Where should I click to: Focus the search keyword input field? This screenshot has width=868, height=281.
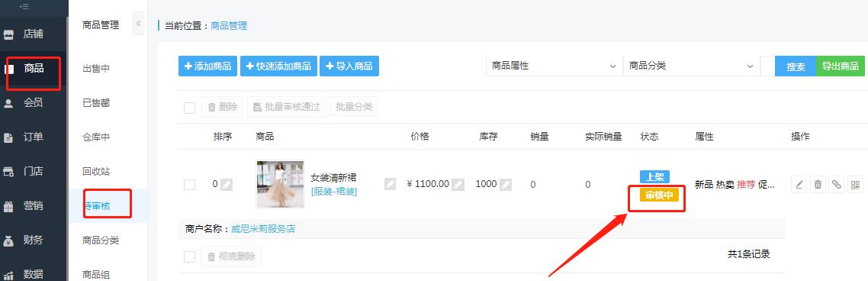[768, 66]
